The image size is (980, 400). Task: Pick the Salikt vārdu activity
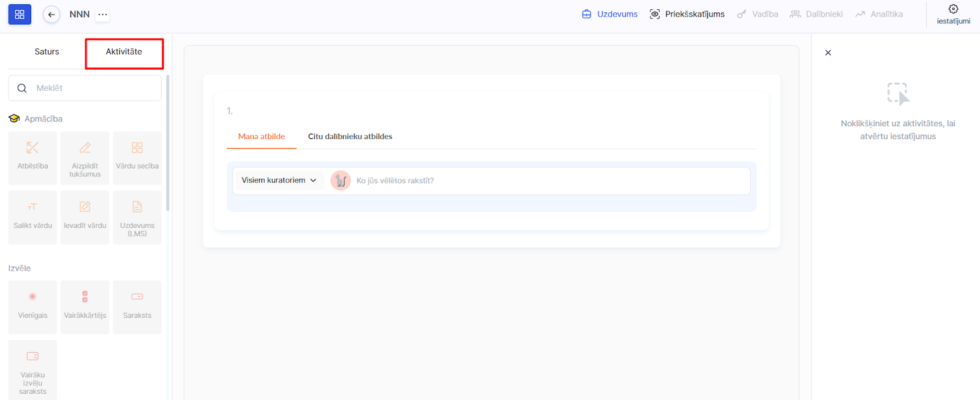coord(32,217)
